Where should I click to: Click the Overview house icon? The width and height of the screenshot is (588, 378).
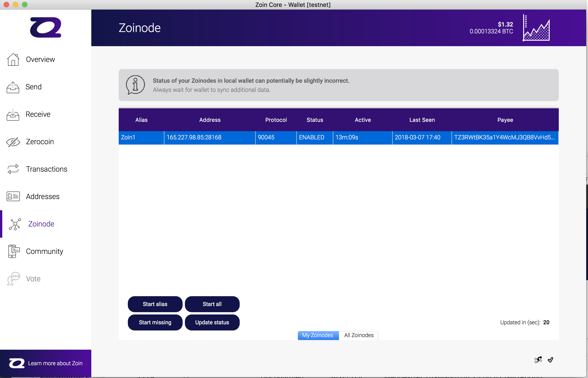(x=13, y=59)
